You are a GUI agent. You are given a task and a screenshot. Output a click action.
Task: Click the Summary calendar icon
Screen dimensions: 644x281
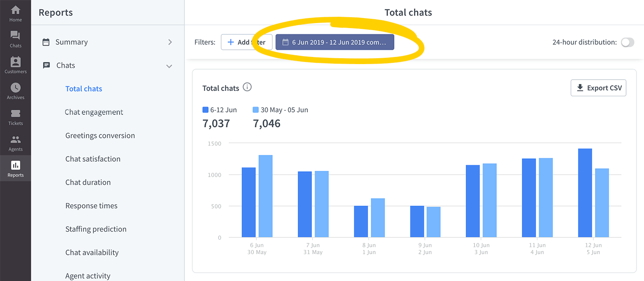click(46, 42)
